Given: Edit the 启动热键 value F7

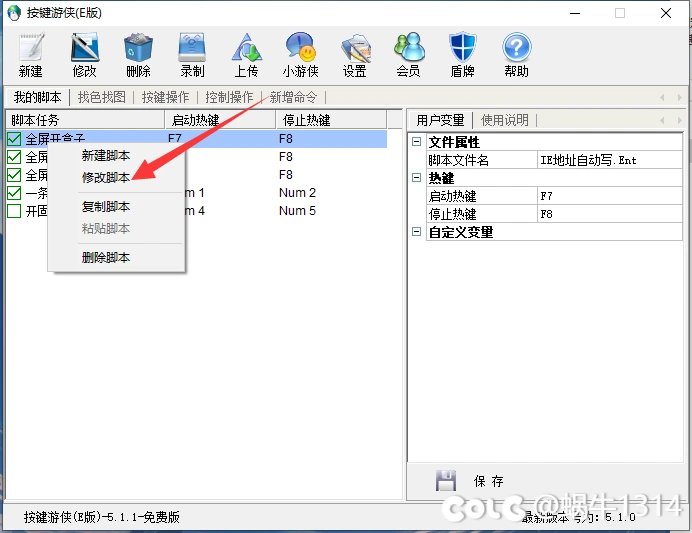Looking at the screenshot, I should pos(609,195).
